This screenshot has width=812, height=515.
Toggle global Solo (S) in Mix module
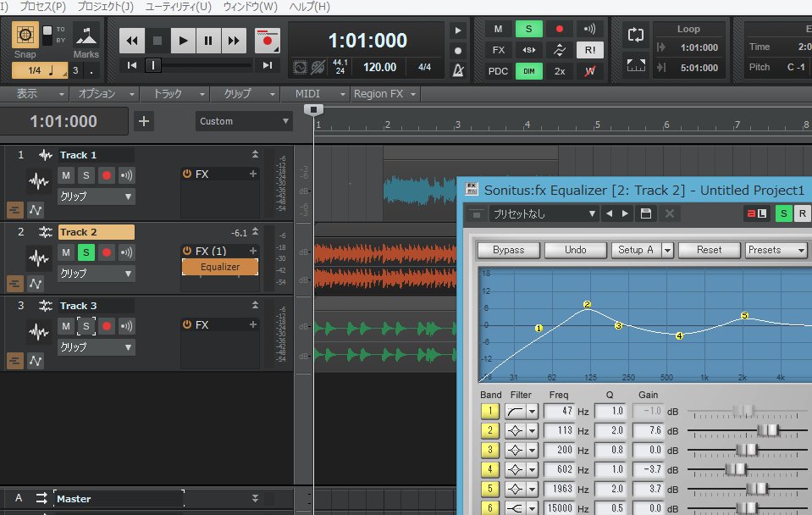pyautogui.click(x=528, y=29)
